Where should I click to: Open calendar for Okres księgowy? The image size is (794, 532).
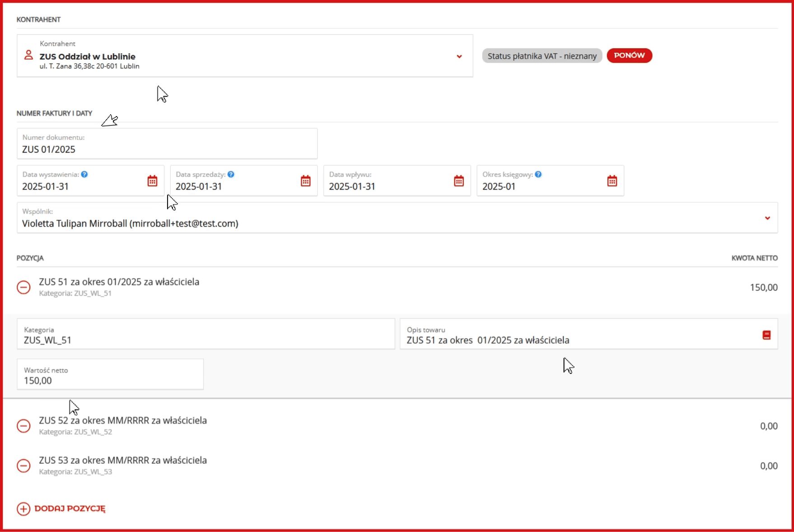(x=612, y=181)
